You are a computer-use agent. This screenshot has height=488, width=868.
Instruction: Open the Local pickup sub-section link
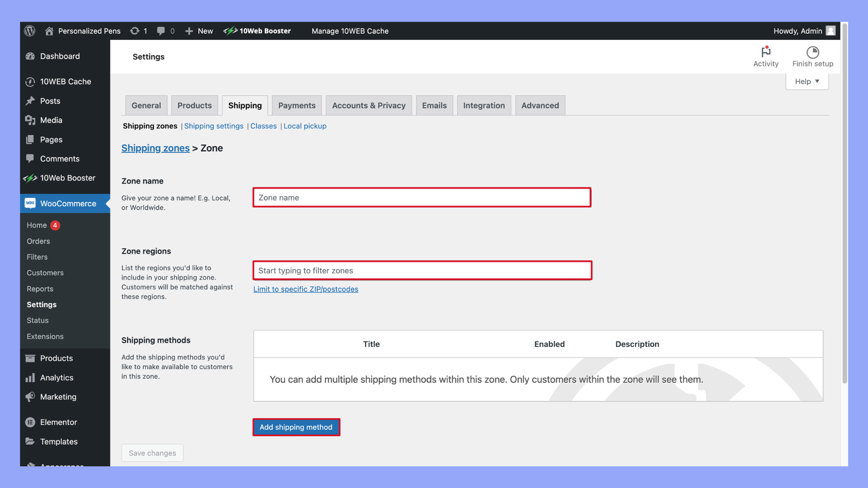(x=305, y=126)
